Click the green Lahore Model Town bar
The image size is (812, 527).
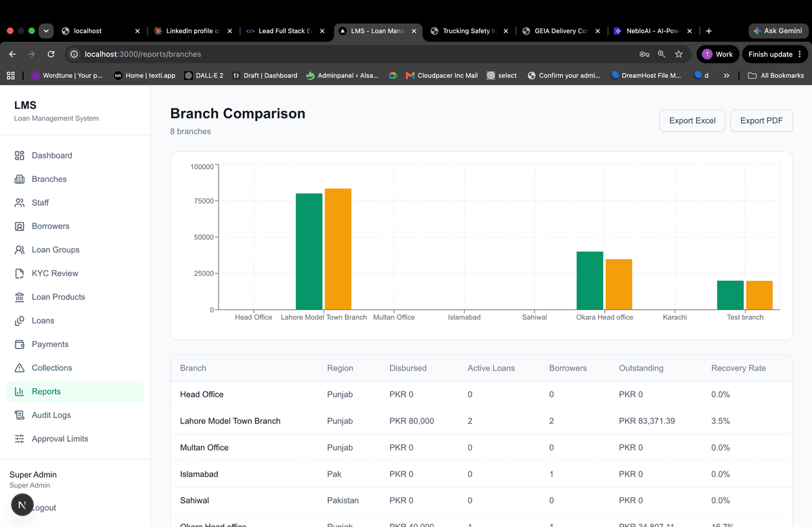coord(309,252)
